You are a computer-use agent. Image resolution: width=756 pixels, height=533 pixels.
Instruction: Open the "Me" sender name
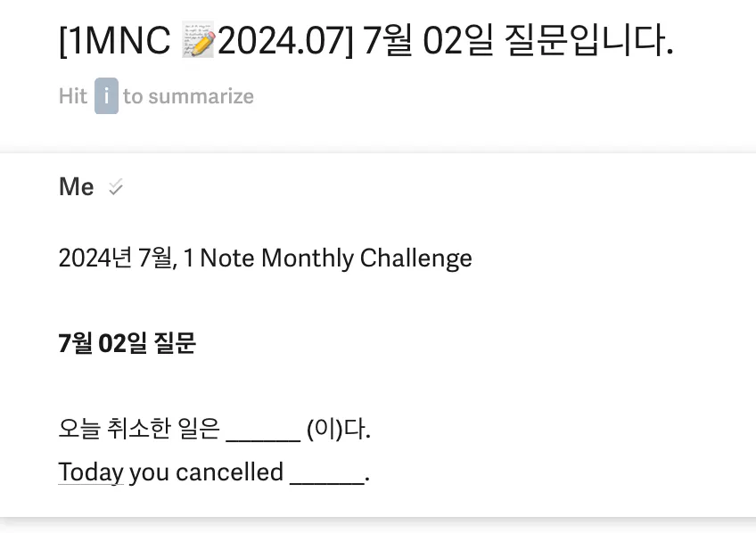[76, 186]
